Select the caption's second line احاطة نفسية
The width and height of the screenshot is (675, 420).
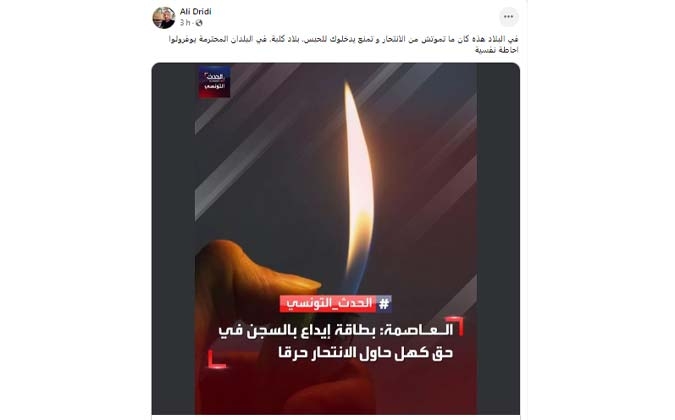pos(497,50)
